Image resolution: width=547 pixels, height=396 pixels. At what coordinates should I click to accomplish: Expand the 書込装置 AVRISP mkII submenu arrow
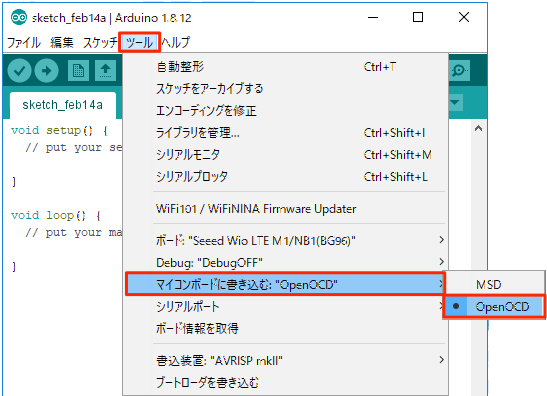coord(441,360)
